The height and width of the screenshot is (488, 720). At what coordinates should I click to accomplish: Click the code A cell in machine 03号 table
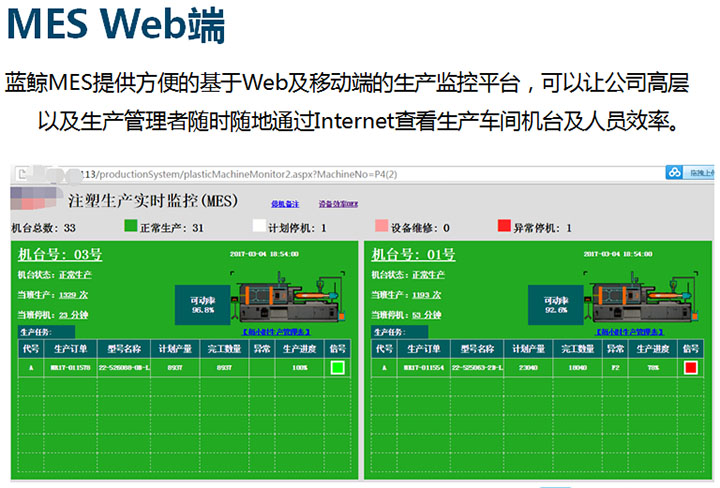tap(31, 368)
